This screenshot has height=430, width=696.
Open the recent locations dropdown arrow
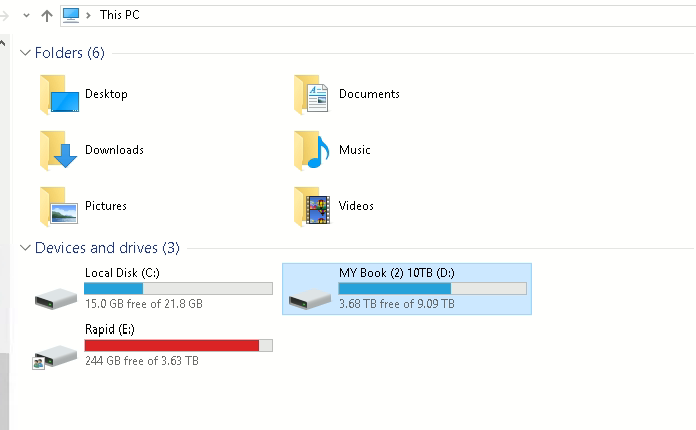coord(26,16)
